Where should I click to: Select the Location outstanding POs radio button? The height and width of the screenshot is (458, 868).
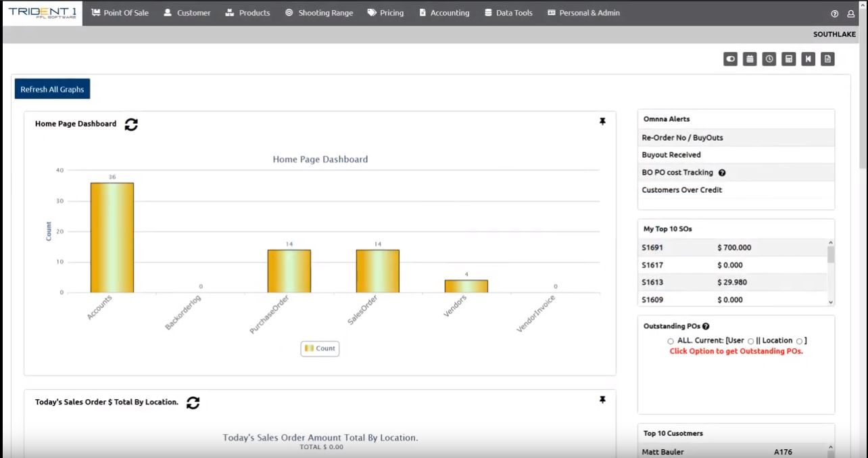click(x=799, y=341)
